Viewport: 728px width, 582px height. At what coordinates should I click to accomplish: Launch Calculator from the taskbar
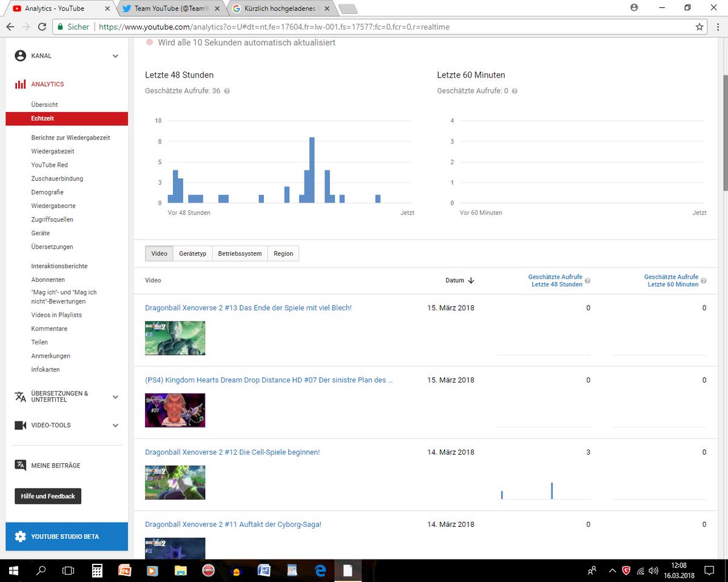tap(97, 570)
